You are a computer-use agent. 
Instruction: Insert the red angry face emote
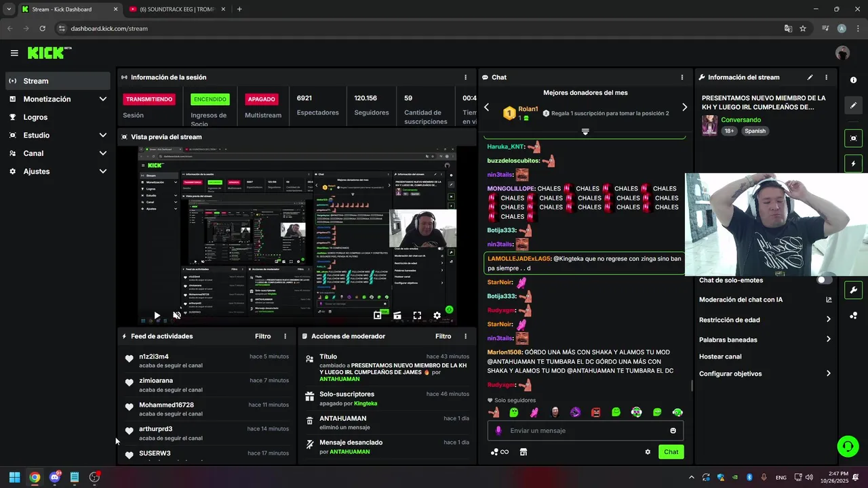(x=595, y=412)
